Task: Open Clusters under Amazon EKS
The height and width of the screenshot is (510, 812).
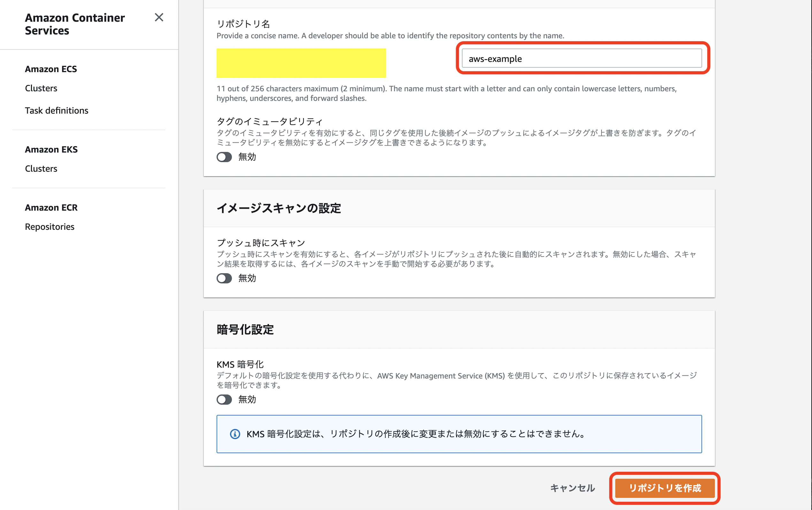Action: (x=41, y=169)
